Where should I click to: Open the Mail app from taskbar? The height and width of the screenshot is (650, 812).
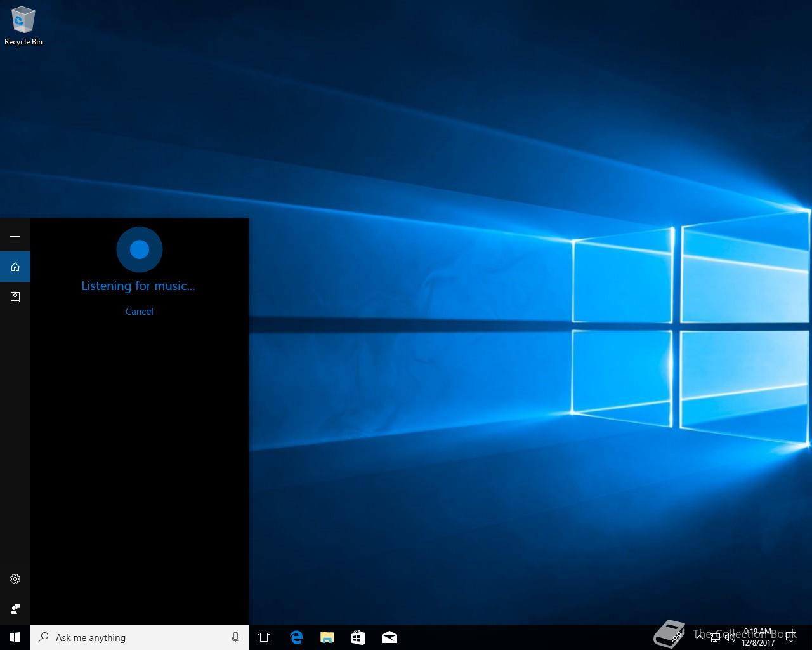pyautogui.click(x=389, y=637)
